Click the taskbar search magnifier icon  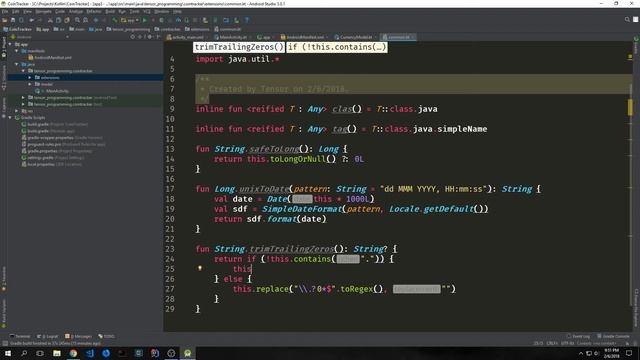pos(24,353)
